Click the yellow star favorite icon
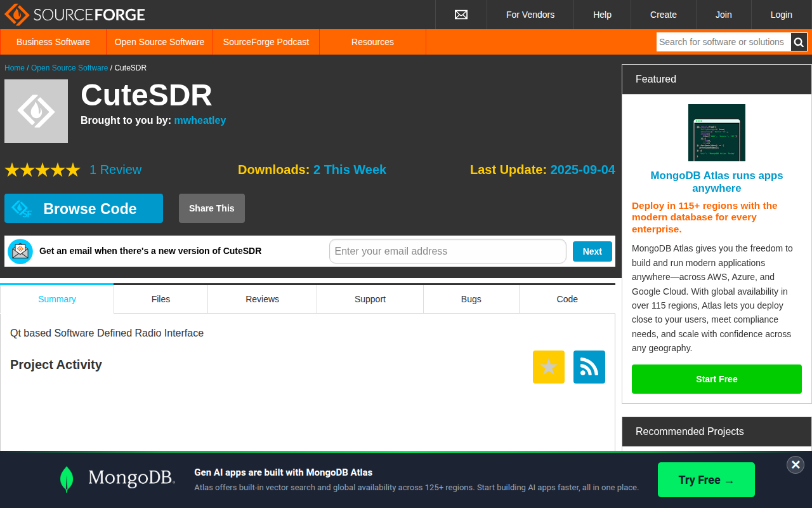Viewport: 812px width, 508px height. [549, 367]
